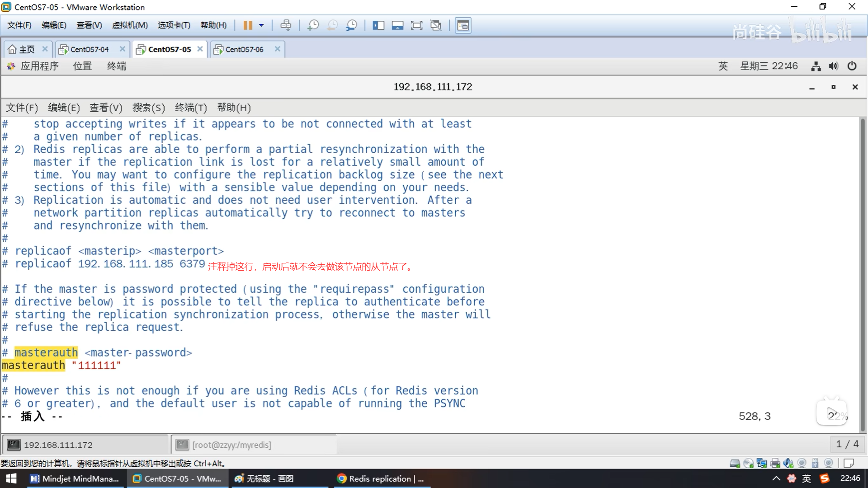Click the console view icon
Image resolution: width=868 pixels, height=488 pixels.
[x=463, y=25]
